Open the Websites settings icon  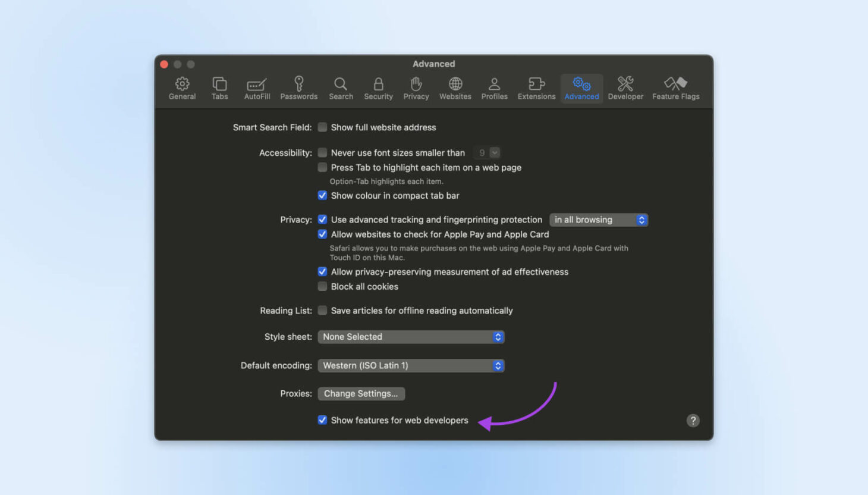point(455,87)
